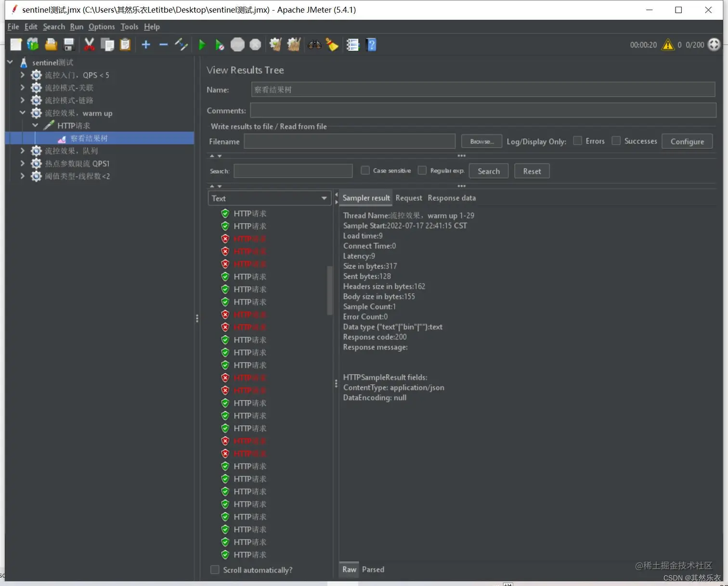
Task: Click the Configure button
Action: tap(687, 142)
